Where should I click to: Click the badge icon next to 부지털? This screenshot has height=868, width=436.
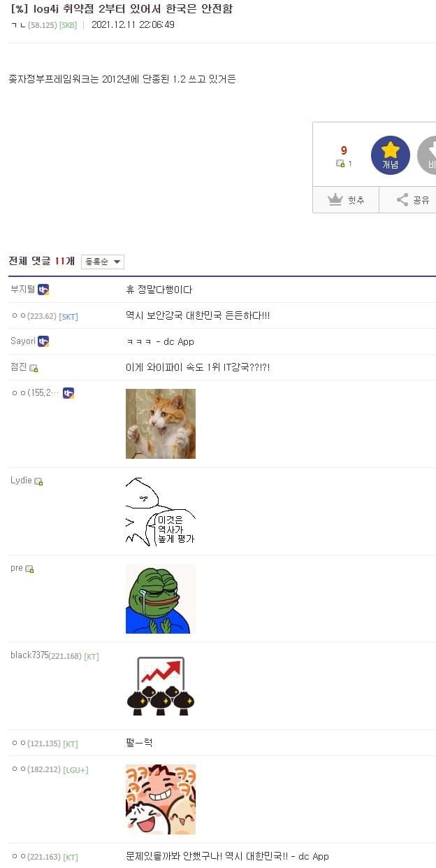tap(43, 290)
